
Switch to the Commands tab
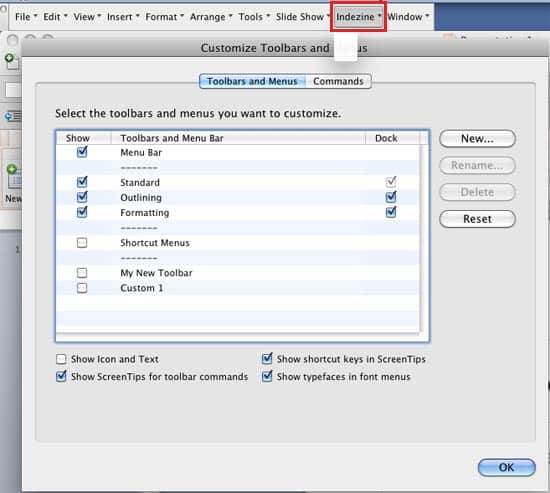click(x=338, y=81)
